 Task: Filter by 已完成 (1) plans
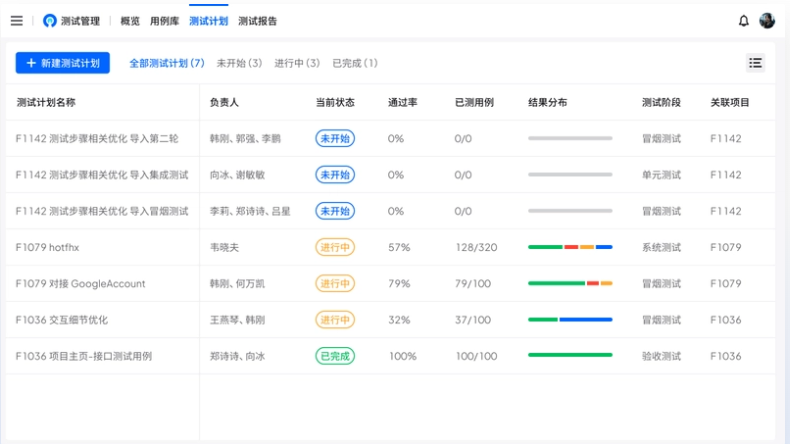(355, 63)
